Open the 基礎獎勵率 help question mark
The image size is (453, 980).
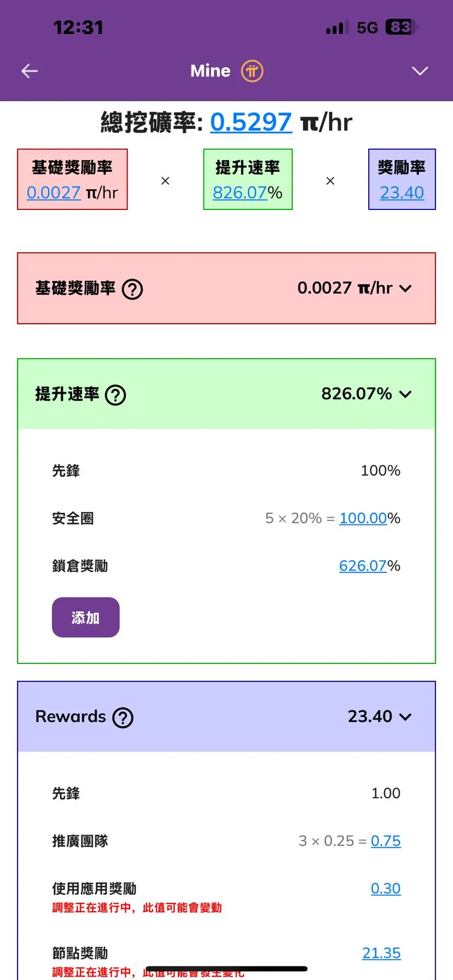132,288
